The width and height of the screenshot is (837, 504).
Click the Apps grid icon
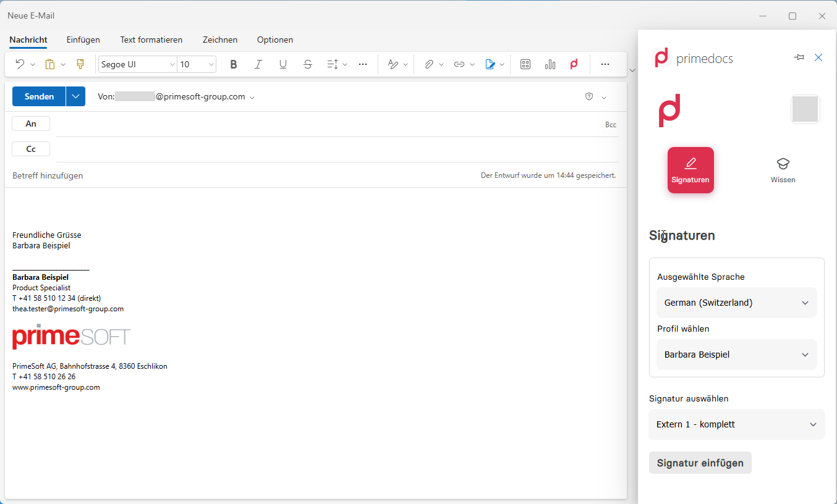pyautogui.click(x=525, y=64)
